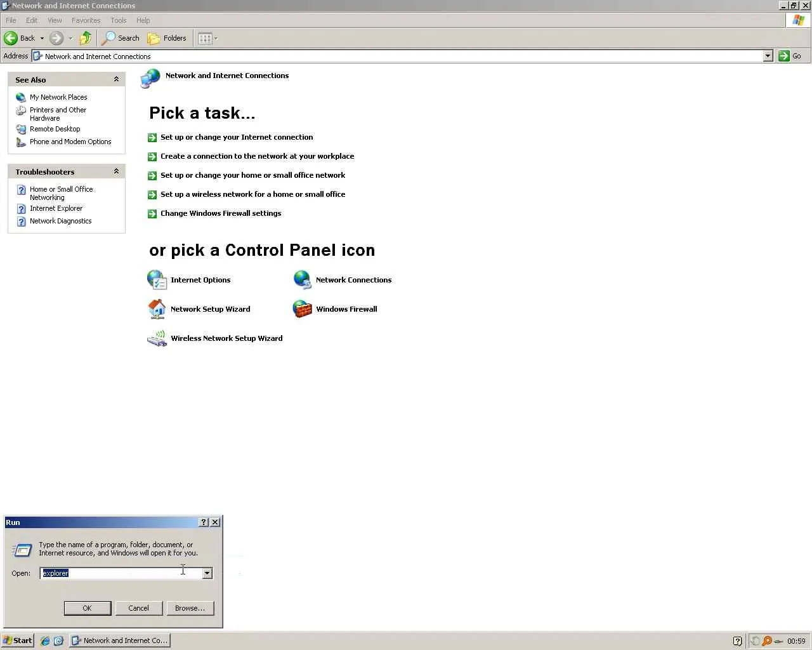
Task: Open the Favorites menu
Action: tap(86, 20)
